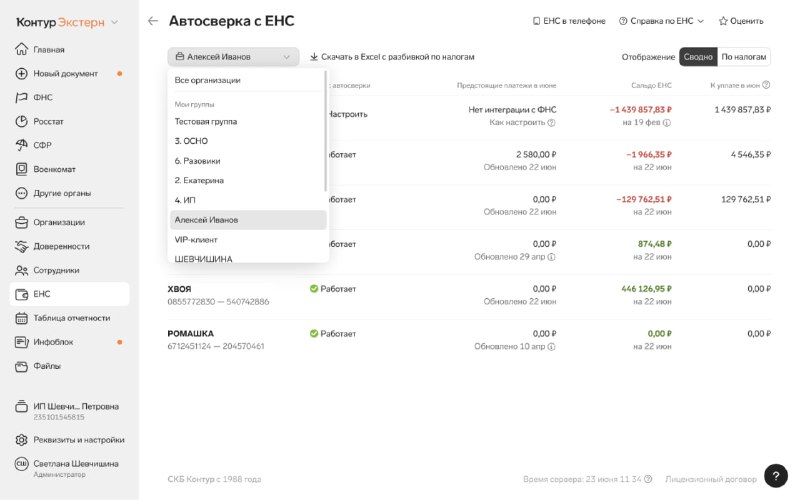800x500 pixels.
Task: Open Таблица отчетности calendar icon
Action: [x=21, y=318]
